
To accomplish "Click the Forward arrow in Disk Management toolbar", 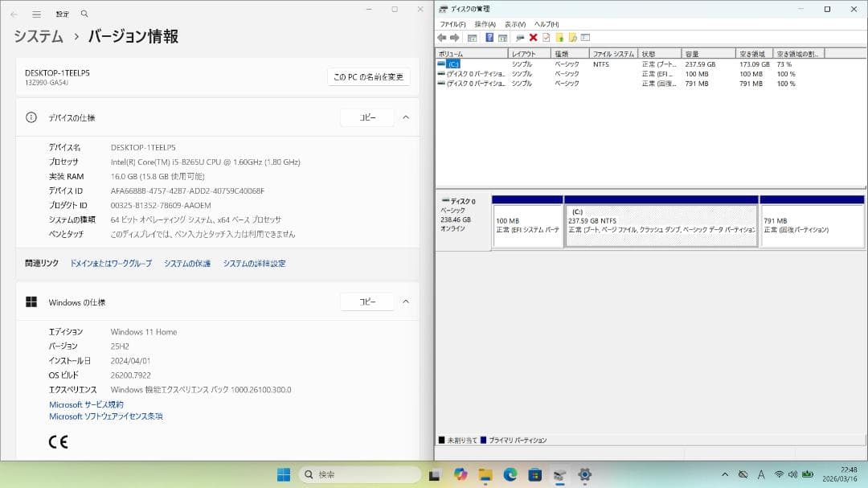I will click(454, 38).
